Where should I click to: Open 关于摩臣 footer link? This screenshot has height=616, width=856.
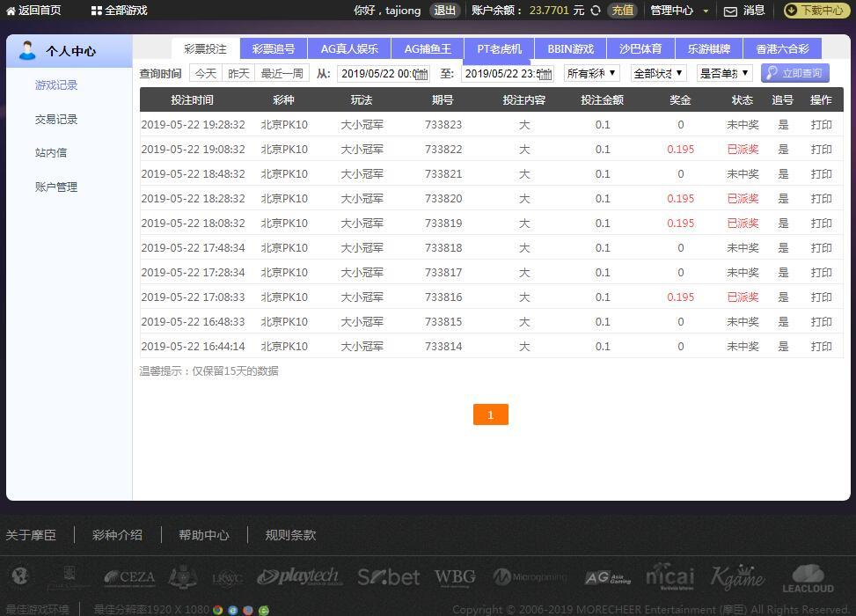pyautogui.click(x=31, y=535)
